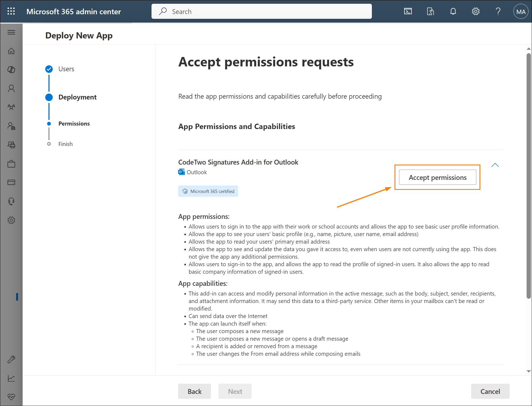Click the Cancel button
The width and height of the screenshot is (532, 406).
(x=490, y=391)
